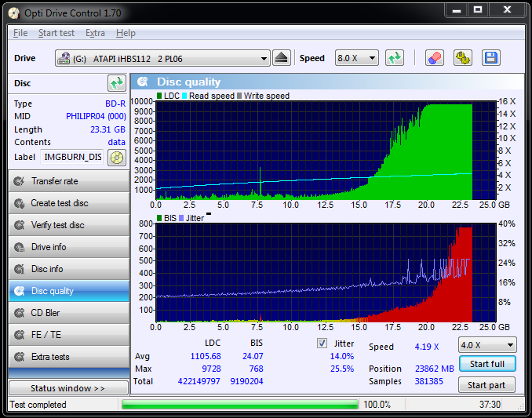Image resolution: width=532 pixels, height=418 pixels.
Task: Open the Drive selection dropdown
Action: [x=162, y=58]
